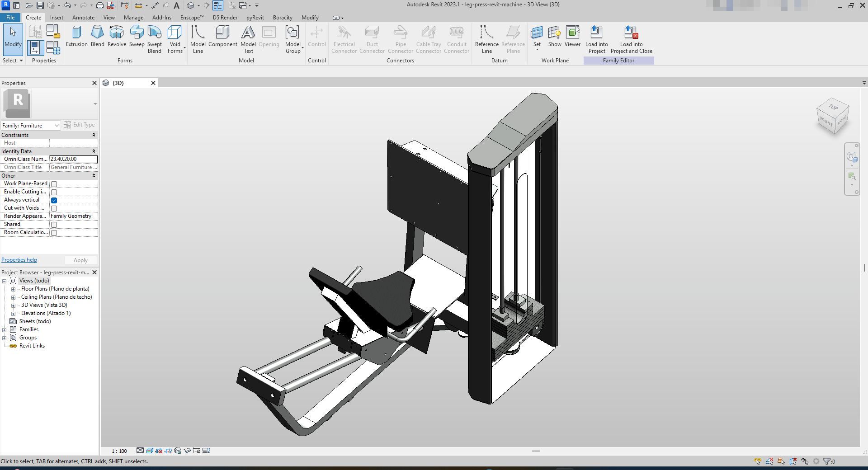
Task: Open the Void Forms dropdown
Action: [175, 39]
